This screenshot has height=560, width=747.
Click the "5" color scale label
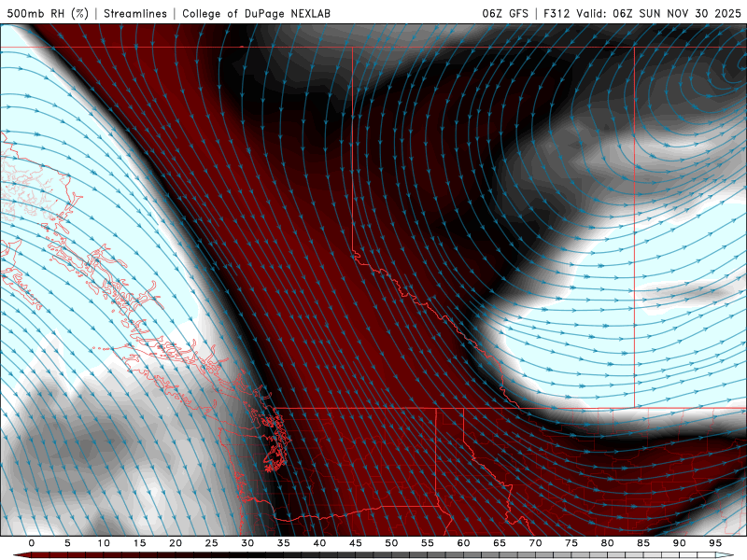tap(67, 543)
